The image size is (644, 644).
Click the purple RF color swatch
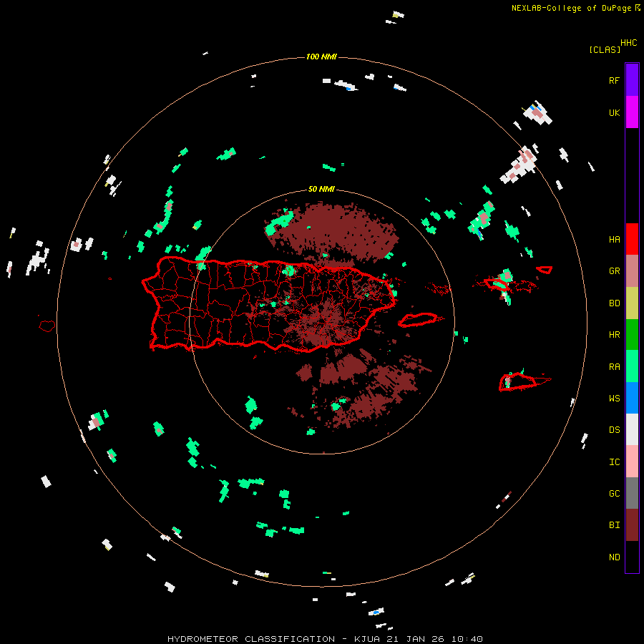[x=632, y=80]
